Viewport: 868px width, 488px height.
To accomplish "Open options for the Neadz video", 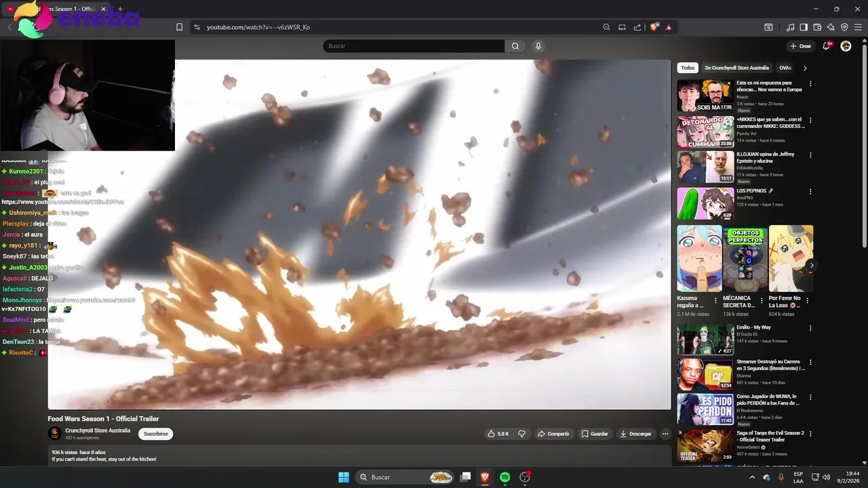I will tap(810, 83).
